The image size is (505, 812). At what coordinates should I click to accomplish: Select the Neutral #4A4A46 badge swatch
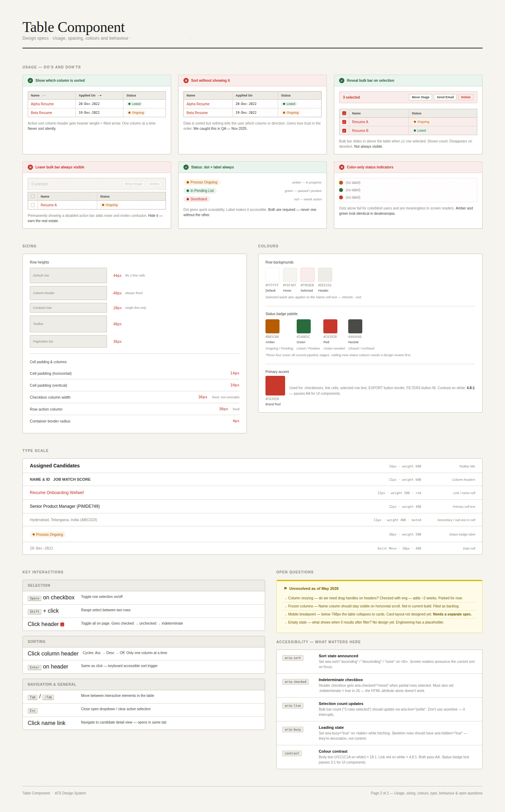pyautogui.click(x=355, y=326)
